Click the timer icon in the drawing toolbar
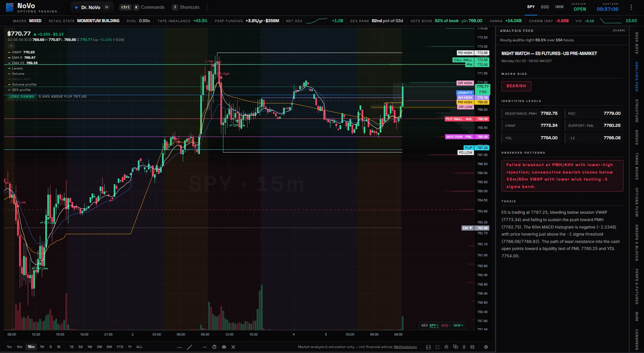 tap(214, 347)
